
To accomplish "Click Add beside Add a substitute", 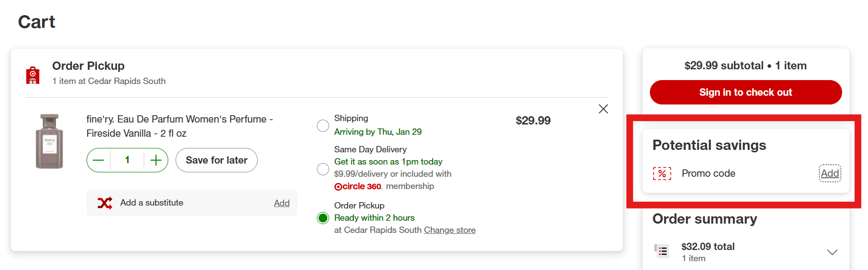I will (282, 203).
